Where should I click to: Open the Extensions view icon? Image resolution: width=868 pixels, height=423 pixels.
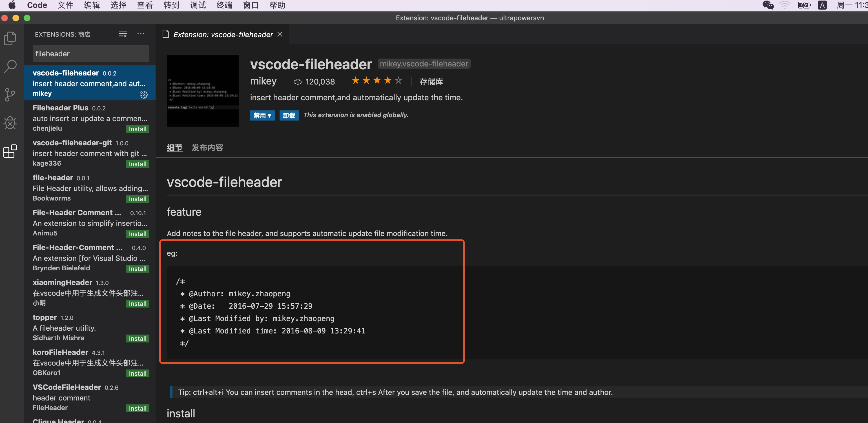click(10, 151)
